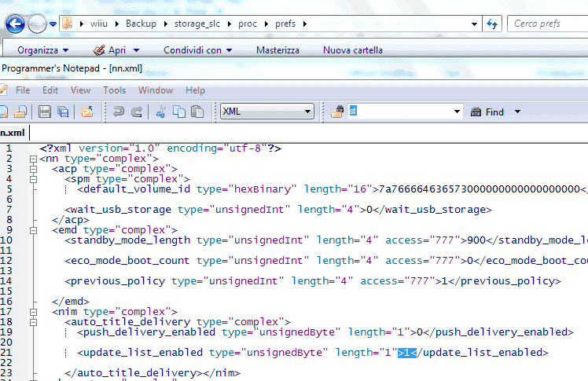The image size is (588, 381).
Task: Expand the arrow after prefs breadcrumb
Action: (x=305, y=24)
